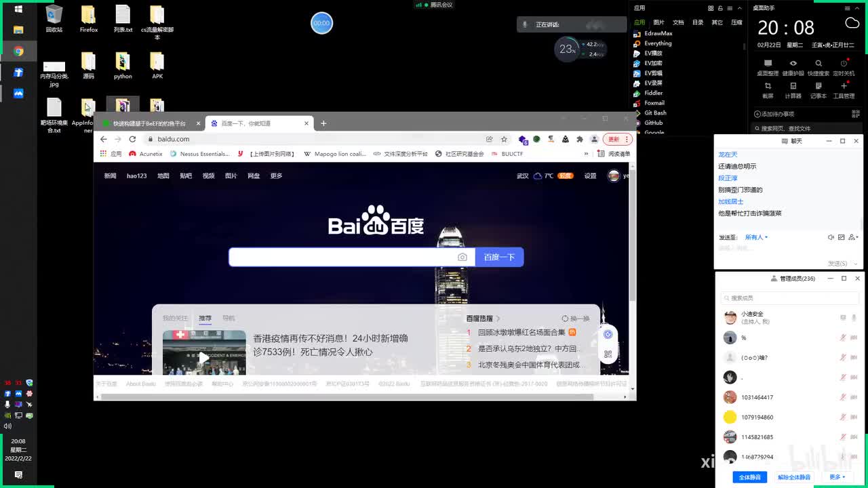Screen dimensions: 868x488
Task: Open the 截屏 screenshot tool
Action: point(768,90)
